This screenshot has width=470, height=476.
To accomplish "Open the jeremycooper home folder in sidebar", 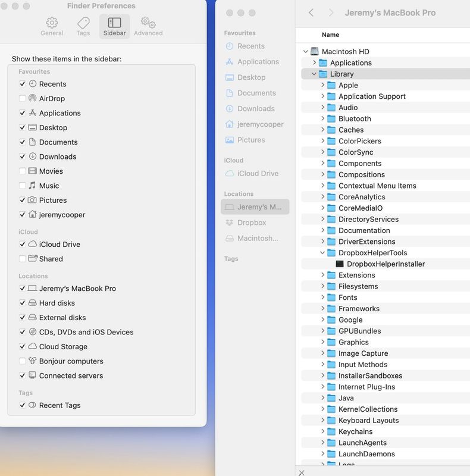I will [x=255, y=124].
